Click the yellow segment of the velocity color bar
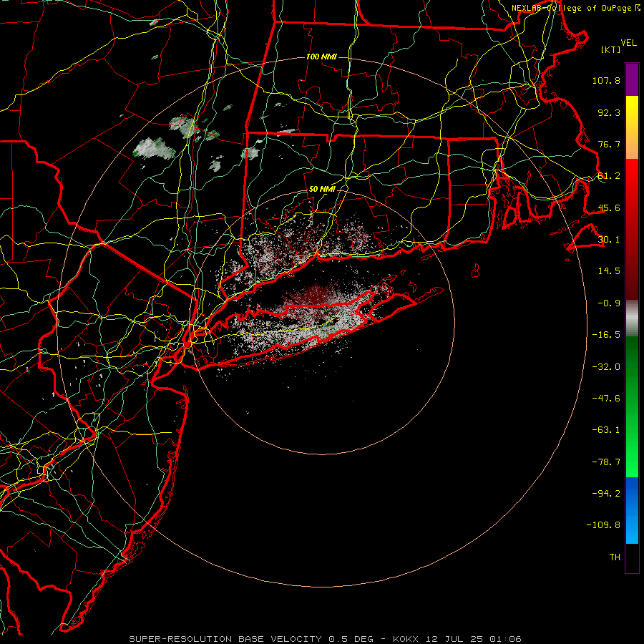The image size is (644, 644). pyautogui.click(x=632, y=127)
